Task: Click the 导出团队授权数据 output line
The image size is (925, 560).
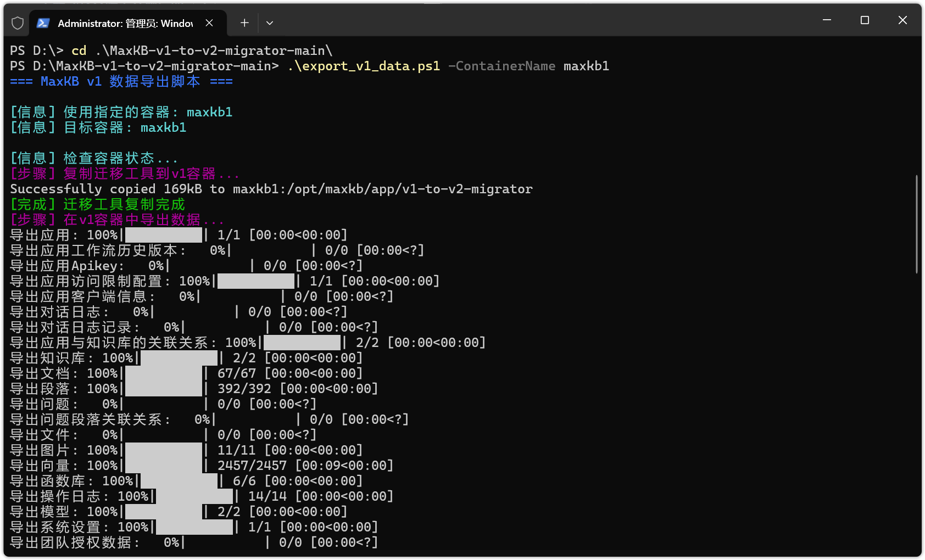Action: coord(194,542)
